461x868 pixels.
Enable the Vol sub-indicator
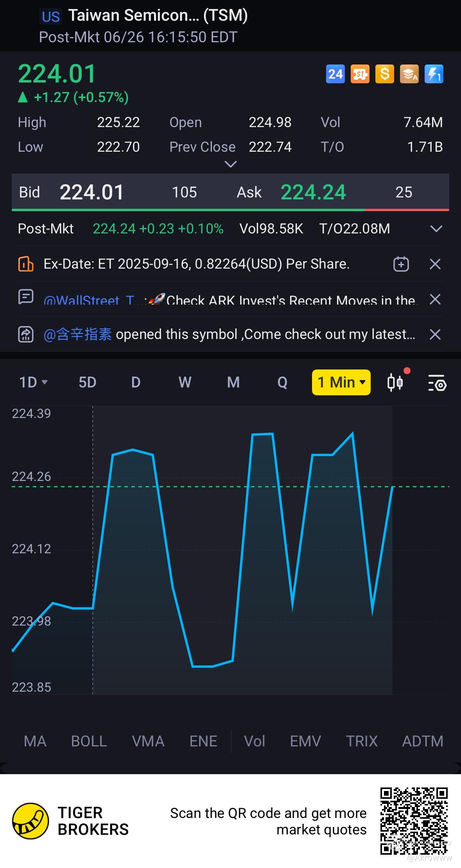click(255, 741)
